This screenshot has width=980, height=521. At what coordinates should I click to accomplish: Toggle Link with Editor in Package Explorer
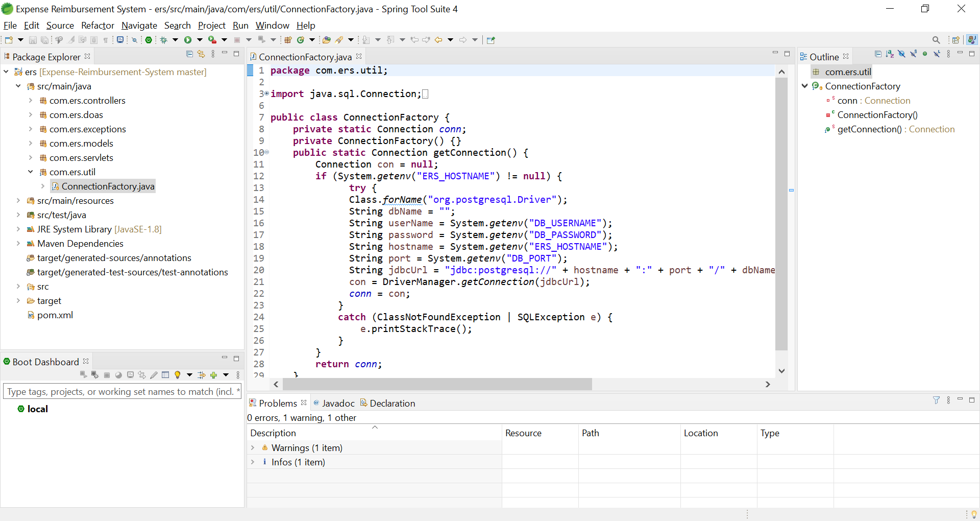(x=201, y=54)
